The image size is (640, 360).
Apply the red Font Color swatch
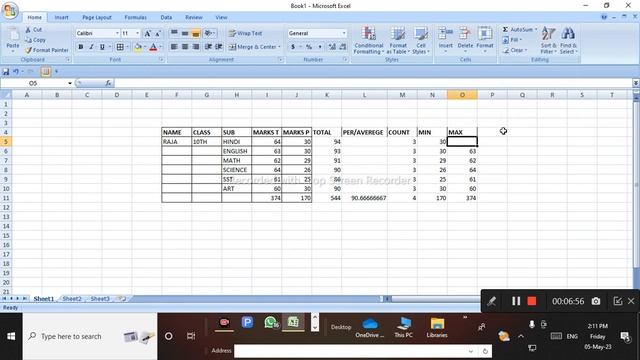(153, 47)
